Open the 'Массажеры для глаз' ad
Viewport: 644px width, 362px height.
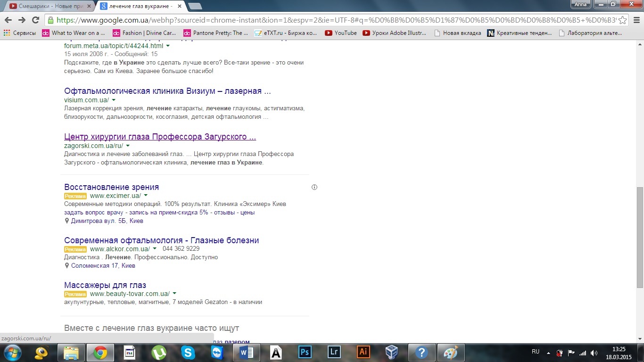(105, 285)
